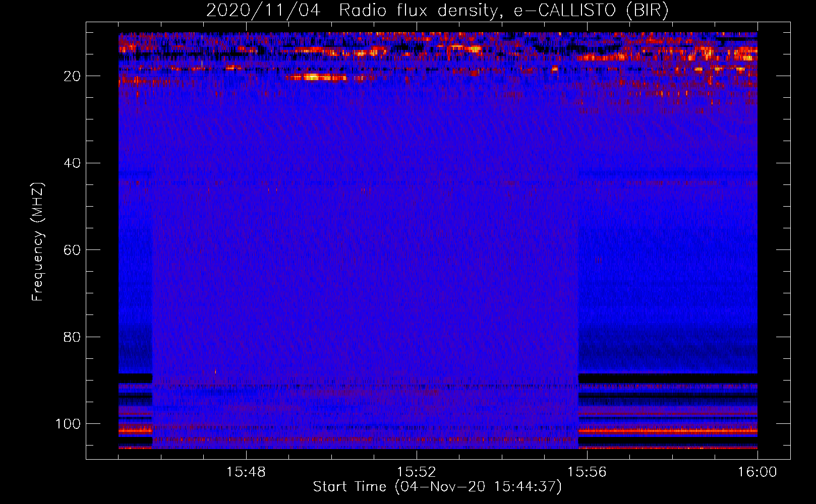Image resolution: width=816 pixels, height=504 pixels.
Task: Select the 'Frequency (MHZ)' y-axis label
Action: point(38,241)
